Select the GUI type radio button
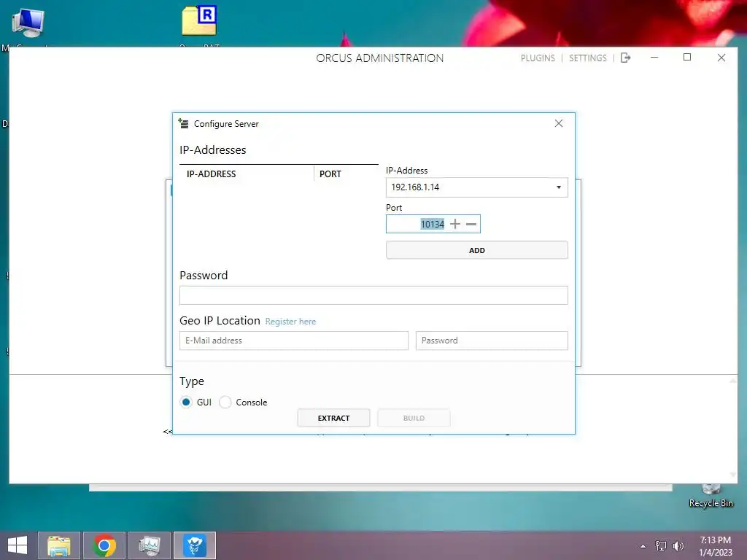 pos(186,402)
